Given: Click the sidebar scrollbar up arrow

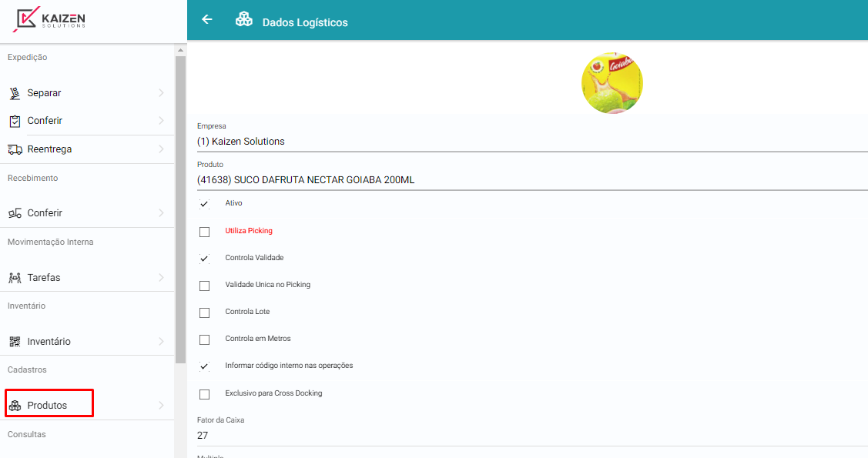Looking at the screenshot, I should (x=180, y=50).
